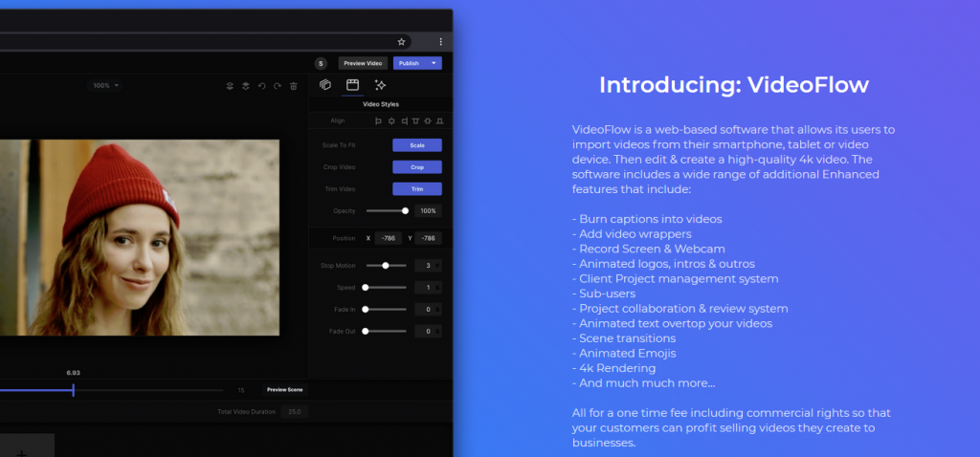980x457 pixels.
Task: Open the browser three-dot menu
Action: click(x=440, y=42)
